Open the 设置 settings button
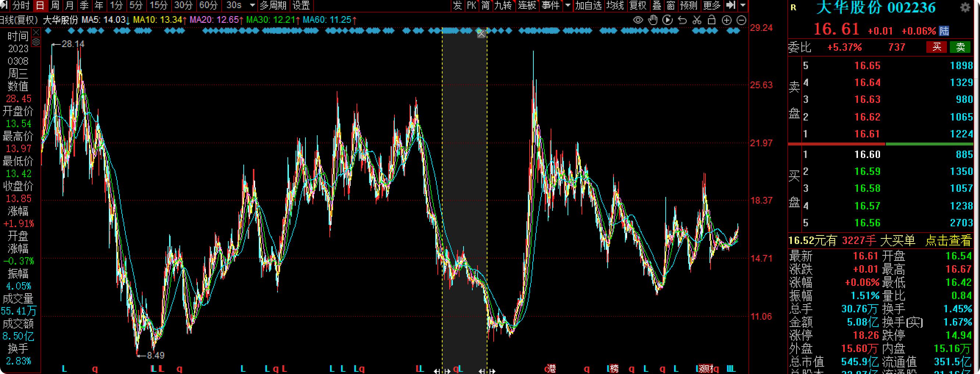 pyautogui.click(x=301, y=5)
